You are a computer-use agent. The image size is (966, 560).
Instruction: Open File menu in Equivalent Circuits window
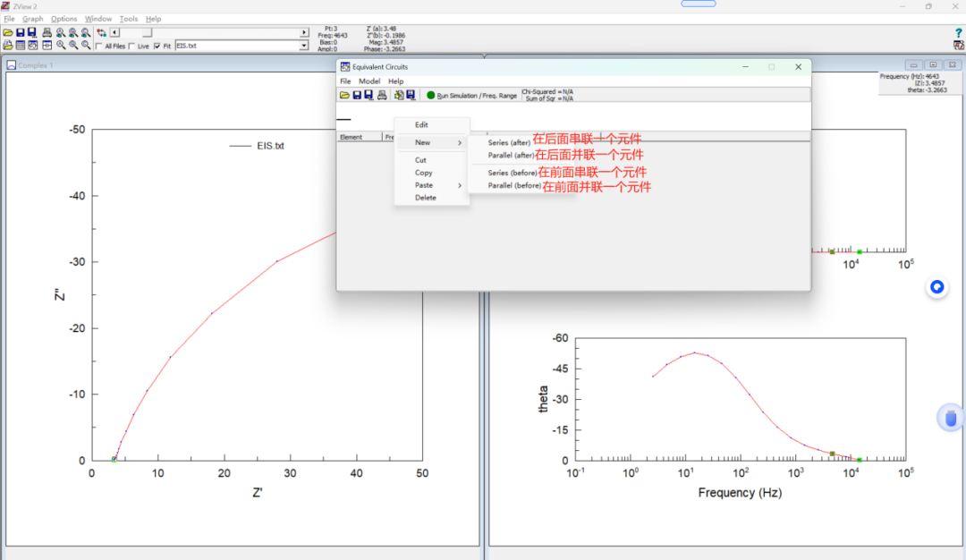(x=345, y=81)
